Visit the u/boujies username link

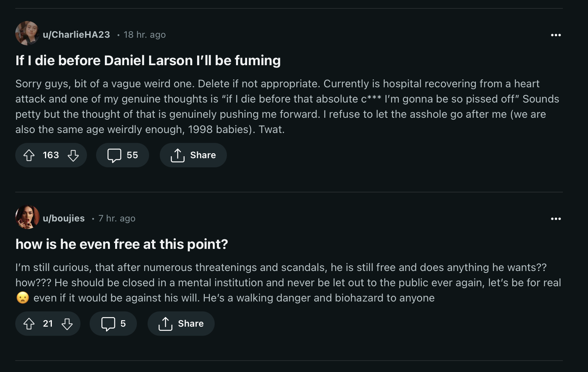point(64,218)
